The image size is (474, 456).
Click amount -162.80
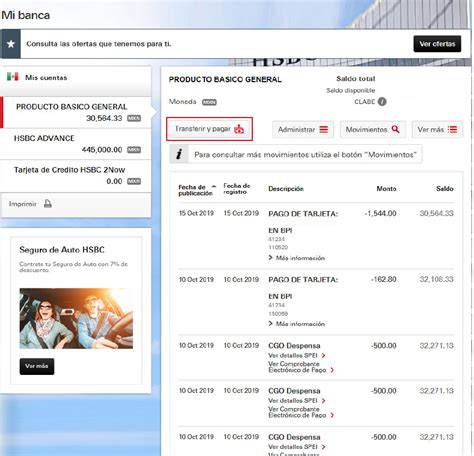point(383,279)
